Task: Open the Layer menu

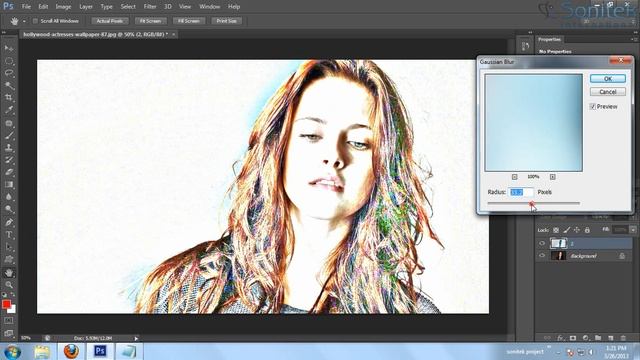Action: pos(86,7)
